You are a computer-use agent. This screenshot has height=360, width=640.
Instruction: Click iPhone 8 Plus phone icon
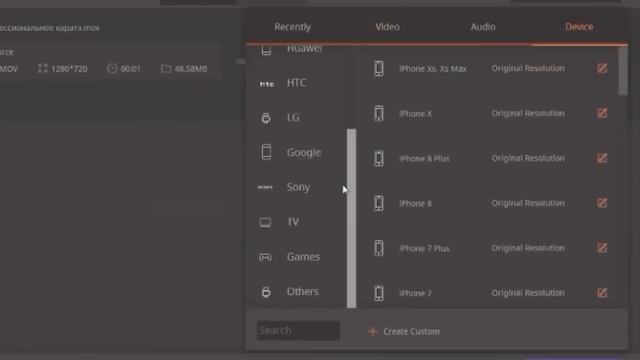point(379,158)
